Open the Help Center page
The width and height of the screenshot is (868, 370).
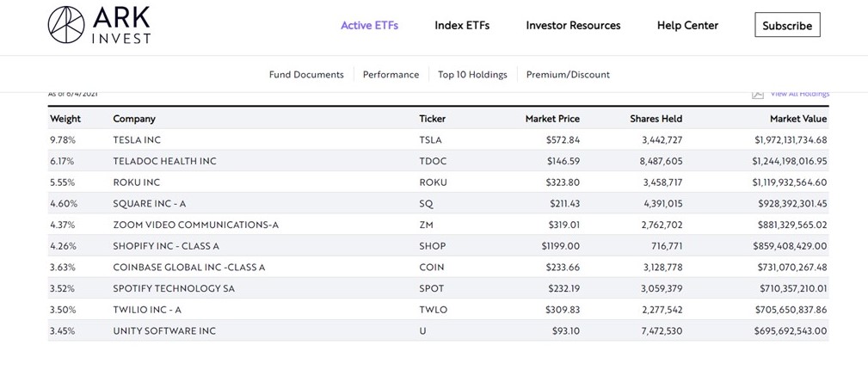(687, 25)
